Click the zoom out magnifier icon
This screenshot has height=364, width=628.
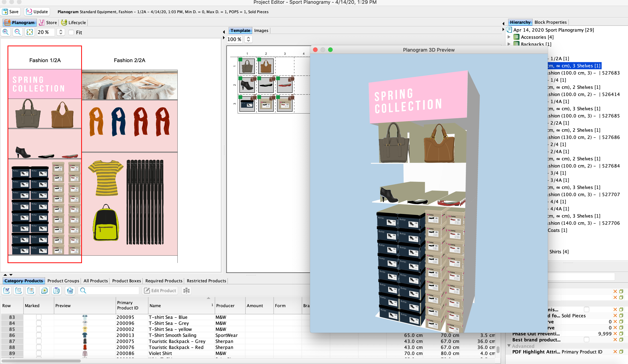point(18,32)
